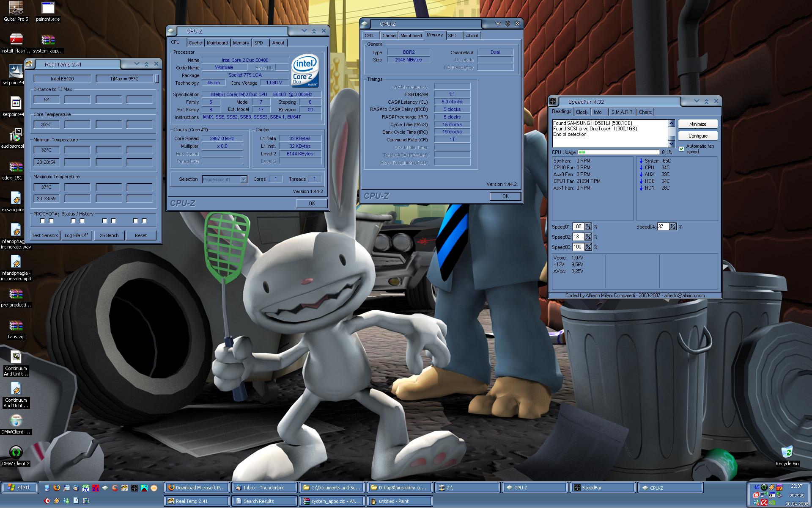Open DMW Client 3 desktop icon
Viewport: 812px width, 508px height.
(16, 456)
